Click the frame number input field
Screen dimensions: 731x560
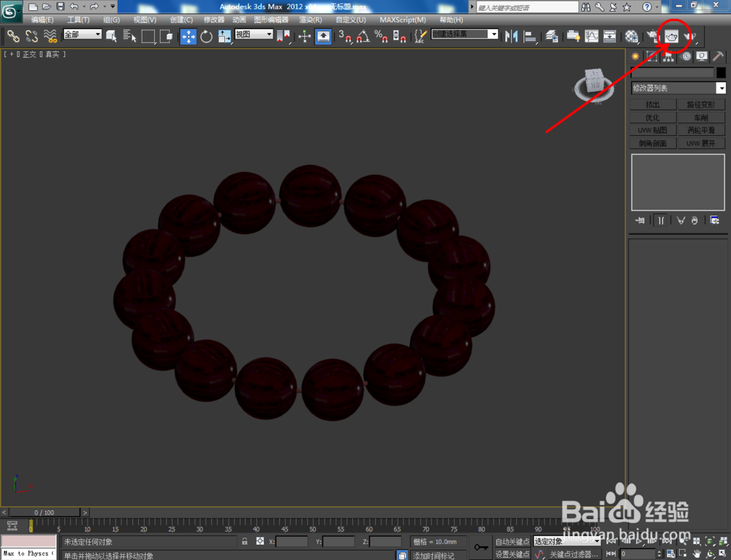point(638,552)
